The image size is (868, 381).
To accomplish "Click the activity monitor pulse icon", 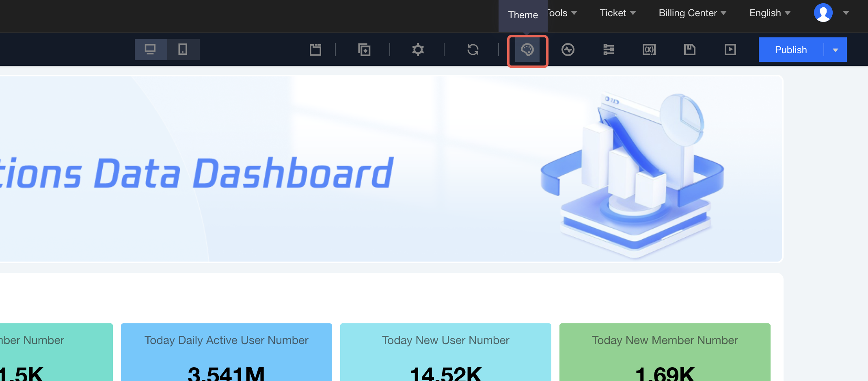I will [568, 50].
